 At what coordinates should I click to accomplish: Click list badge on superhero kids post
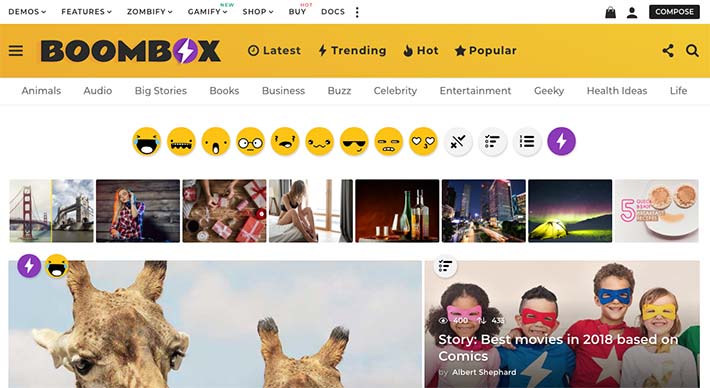click(446, 266)
